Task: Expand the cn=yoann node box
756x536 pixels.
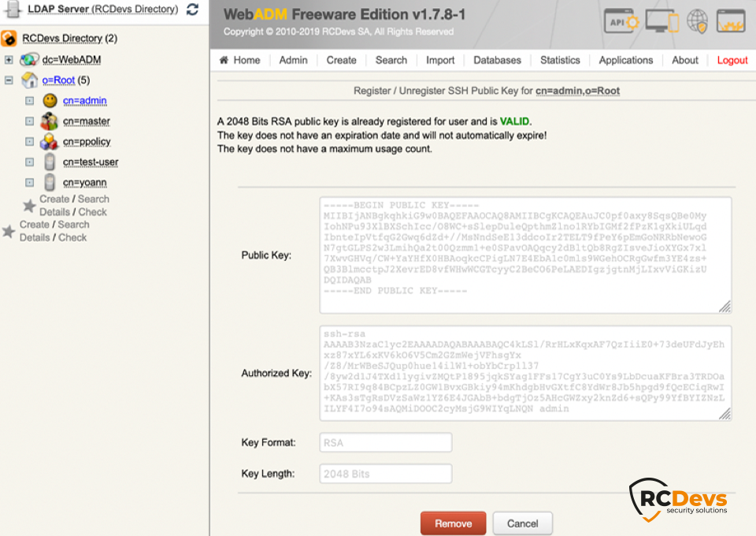Action: tap(29, 182)
